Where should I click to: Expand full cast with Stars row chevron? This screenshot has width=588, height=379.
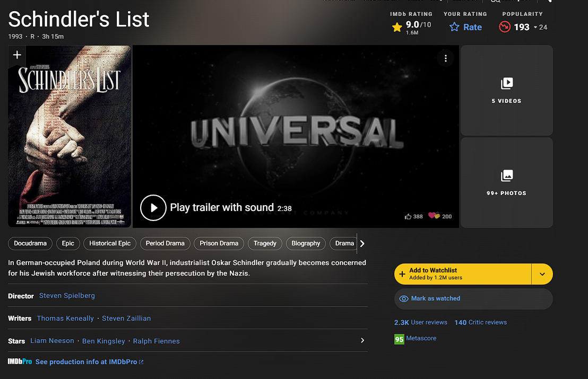click(x=362, y=340)
